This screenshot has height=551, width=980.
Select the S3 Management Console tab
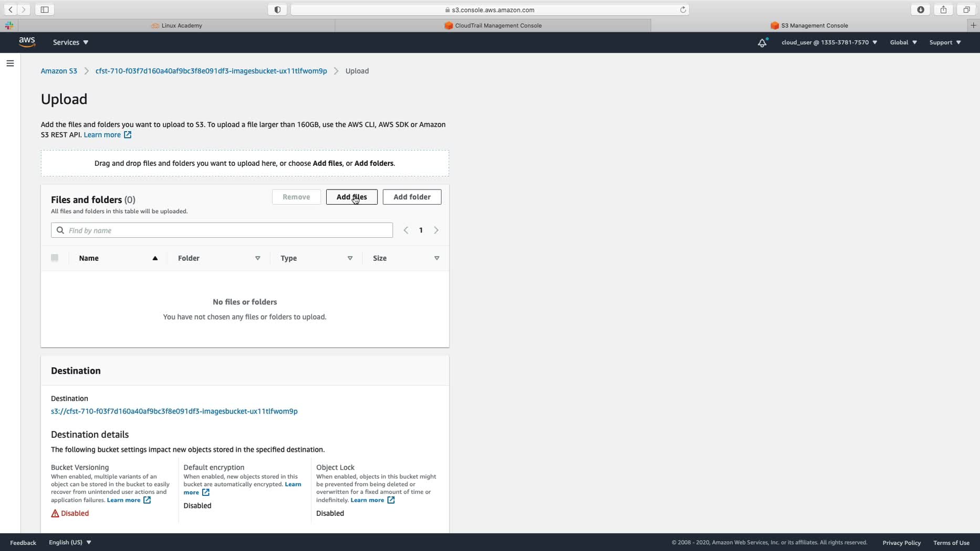(809, 25)
